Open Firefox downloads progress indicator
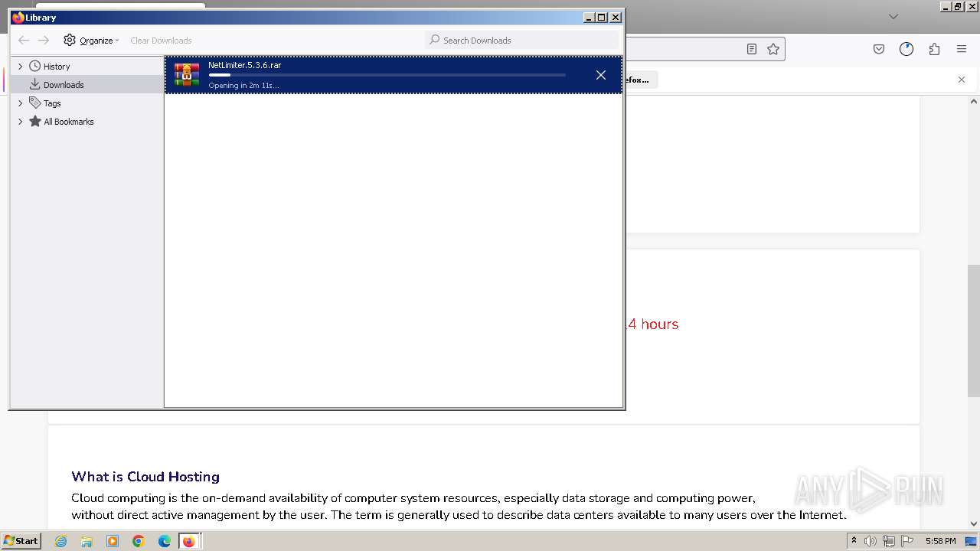The image size is (980, 551). 906,49
